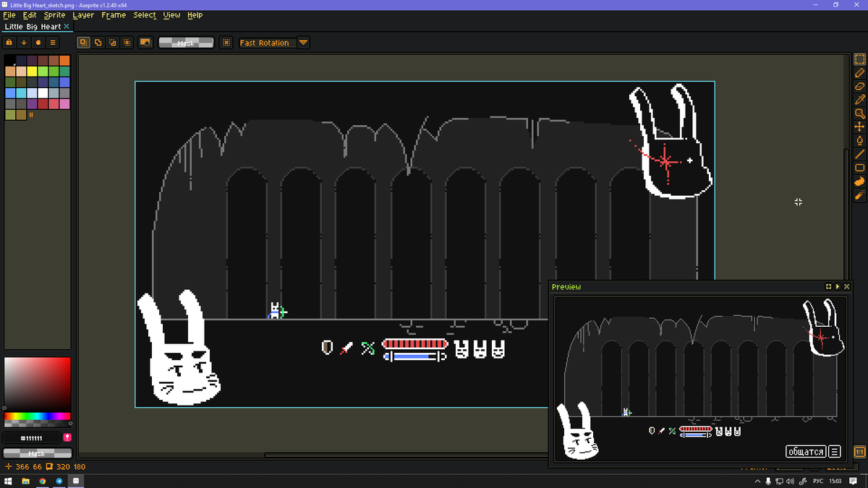The image size is (868, 488).
Task: Close the Little Big Heart tab
Action: [67, 27]
